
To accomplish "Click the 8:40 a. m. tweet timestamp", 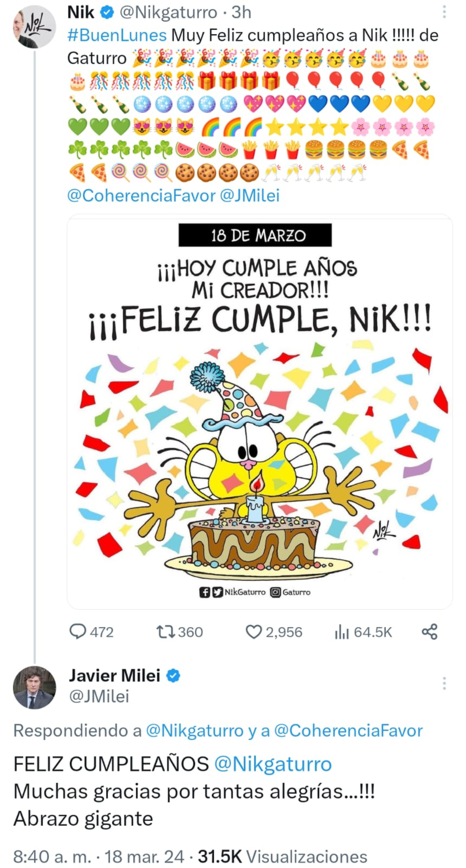I will pos(52,856).
